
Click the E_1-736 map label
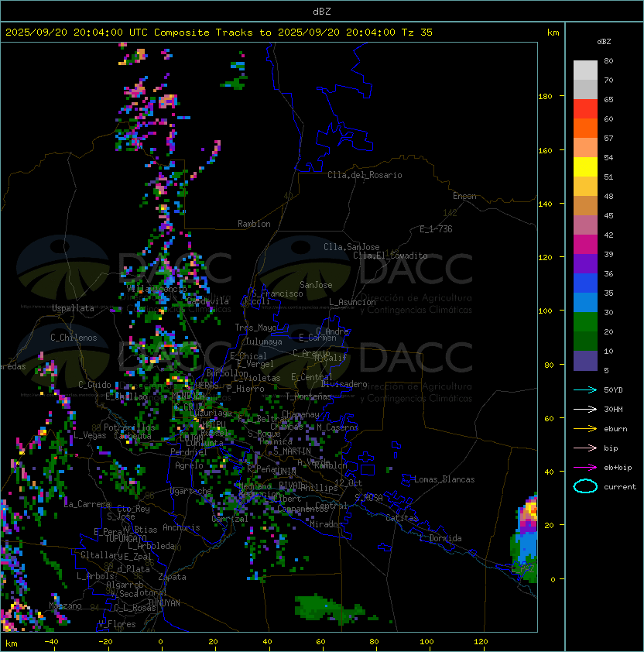click(436, 229)
